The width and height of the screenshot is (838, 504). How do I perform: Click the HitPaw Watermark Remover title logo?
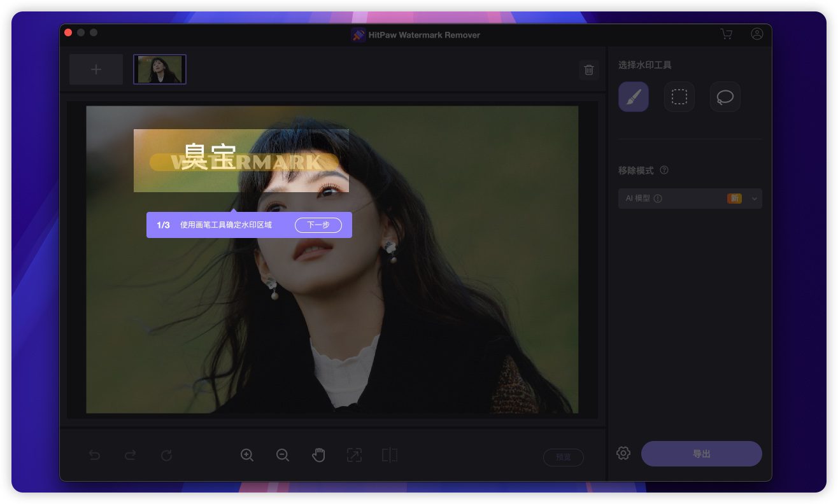(x=359, y=35)
